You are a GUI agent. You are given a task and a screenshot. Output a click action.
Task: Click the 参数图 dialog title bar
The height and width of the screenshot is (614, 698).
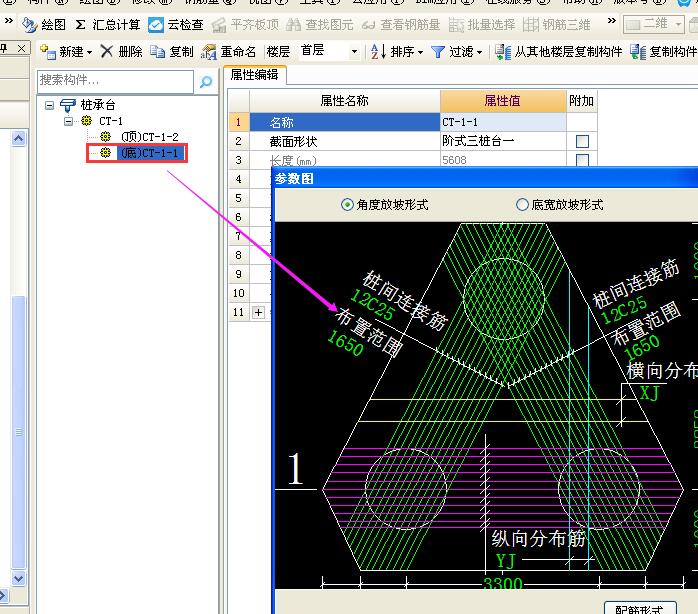[x=485, y=179]
